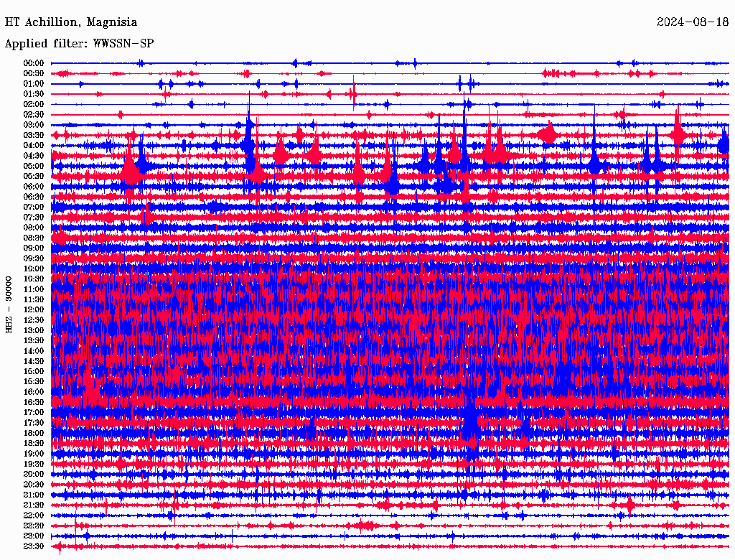The width and height of the screenshot is (735, 560).
Task: Select the 11:30 time label
Action: [33, 299]
